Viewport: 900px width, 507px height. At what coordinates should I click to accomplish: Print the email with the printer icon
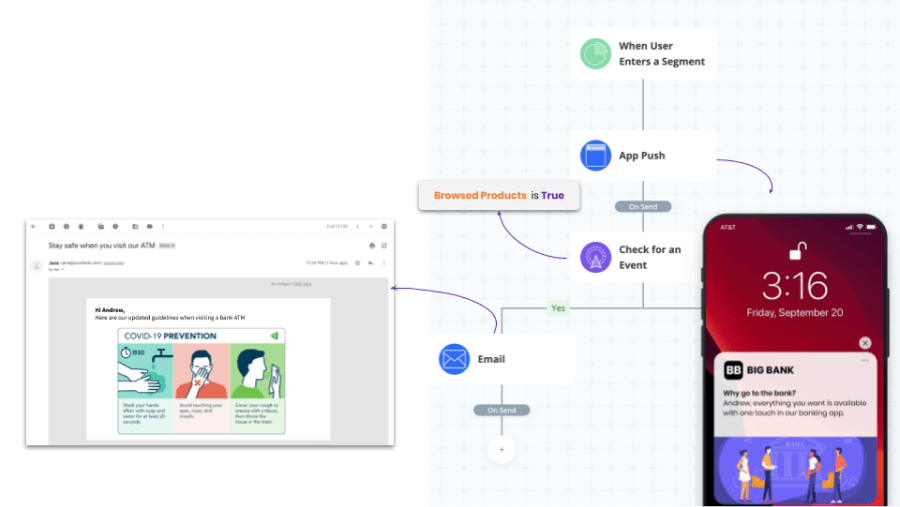[x=372, y=245]
